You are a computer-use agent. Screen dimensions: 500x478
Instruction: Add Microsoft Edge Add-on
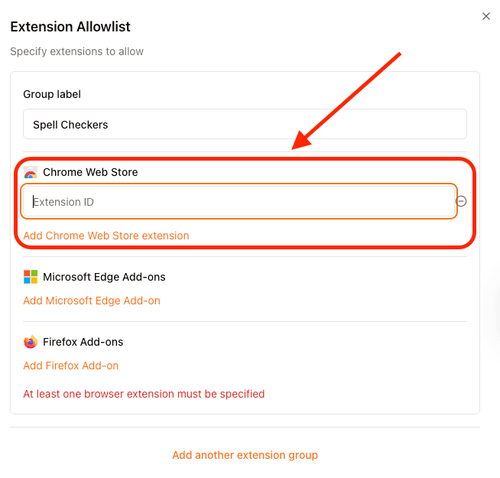pyautogui.click(x=92, y=301)
